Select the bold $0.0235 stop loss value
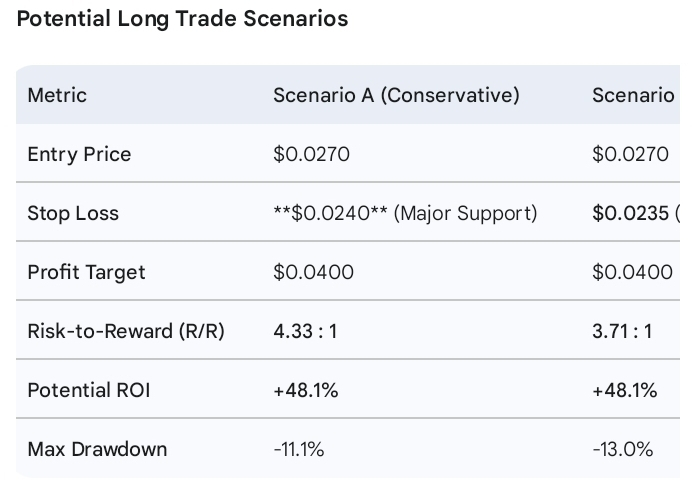This screenshot has height=504, width=694. coord(631,213)
